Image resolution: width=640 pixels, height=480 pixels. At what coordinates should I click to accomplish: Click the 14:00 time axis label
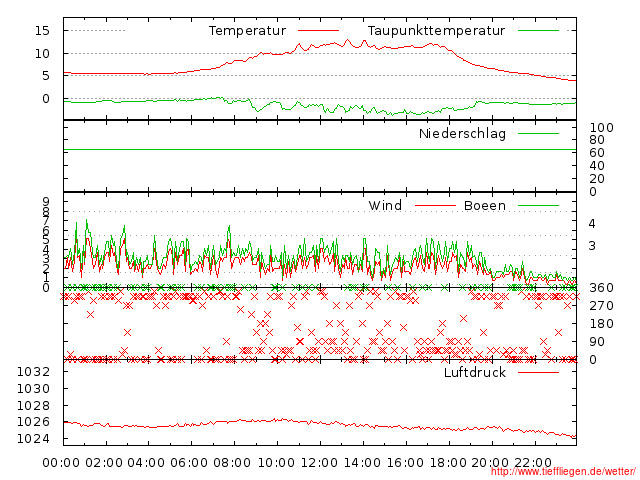click(362, 462)
